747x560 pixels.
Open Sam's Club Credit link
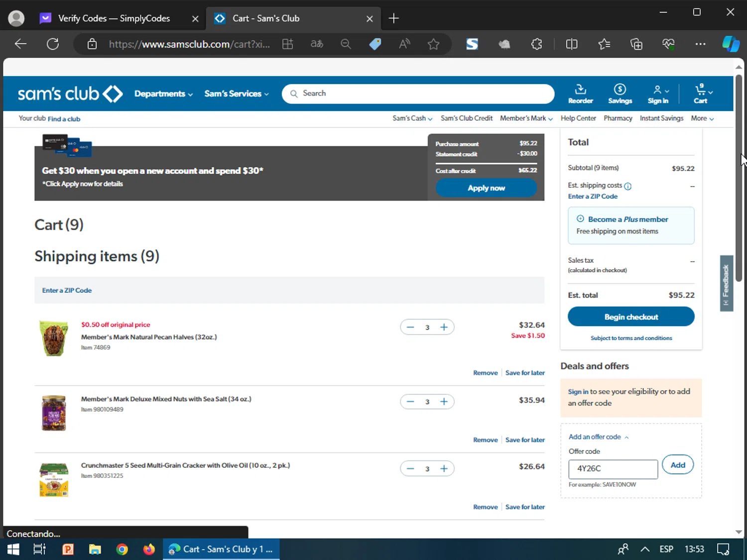click(x=467, y=118)
